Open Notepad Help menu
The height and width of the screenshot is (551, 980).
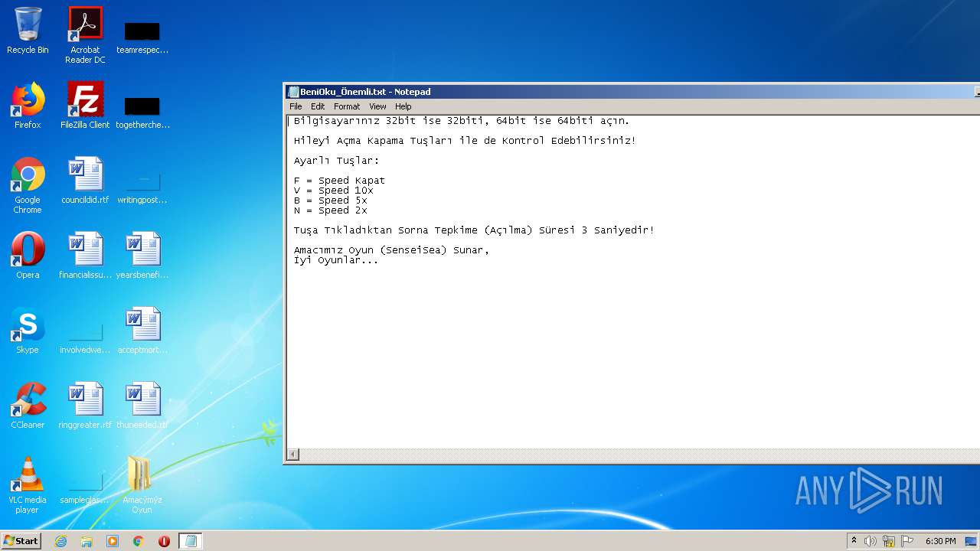(x=403, y=106)
